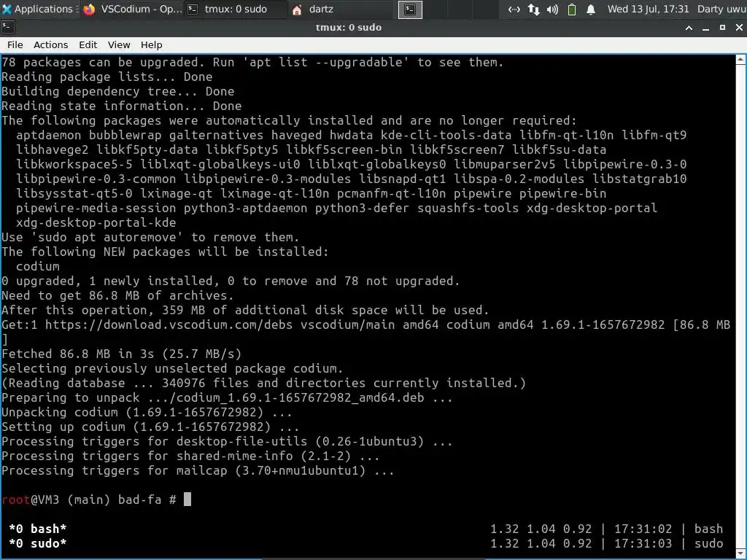Click the 17:31:03 time in tmux status
The width and height of the screenshot is (747, 560).
(643, 543)
